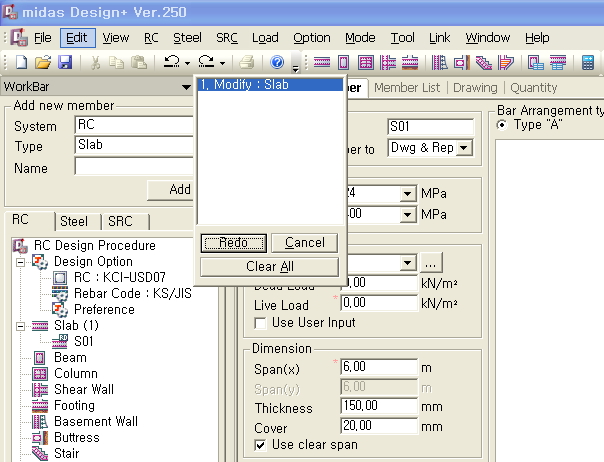This screenshot has height=462, width=604.
Task: Open the Option menu
Action: click(x=312, y=38)
